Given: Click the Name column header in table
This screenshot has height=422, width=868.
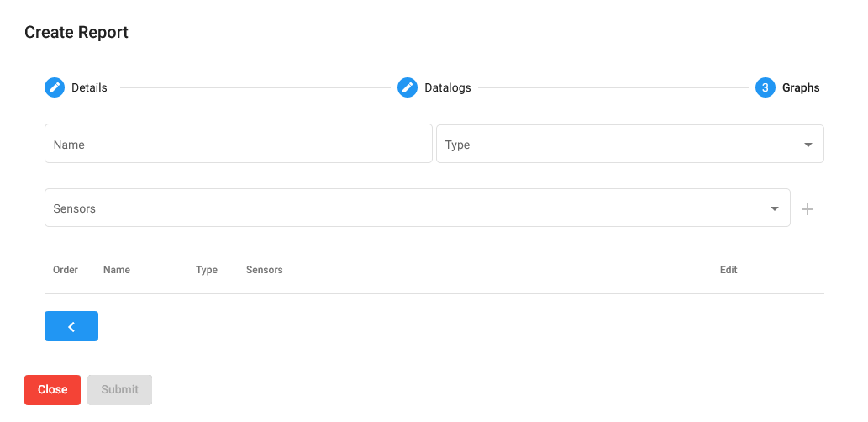Looking at the screenshot, I should (x=117, y=270).
